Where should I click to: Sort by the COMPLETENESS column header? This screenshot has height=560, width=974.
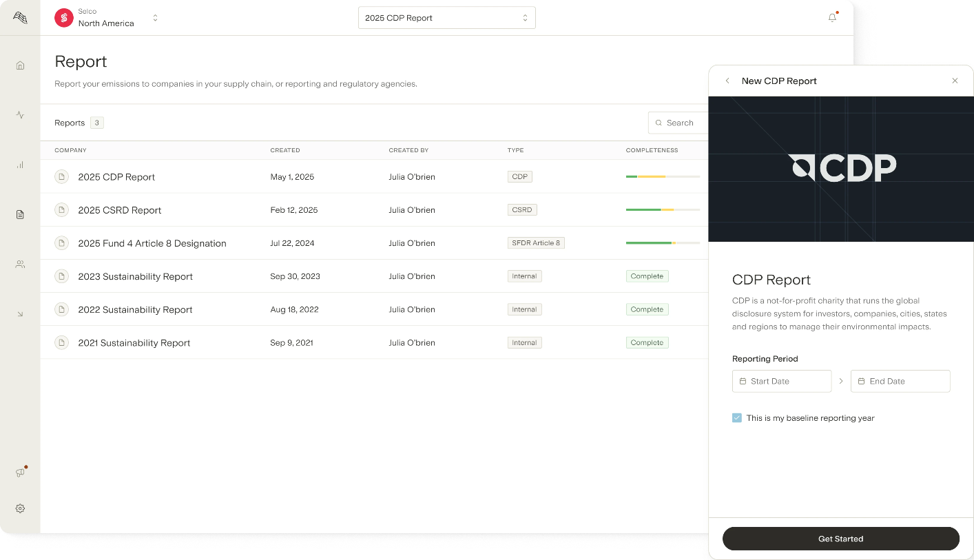tap(652, 150)
